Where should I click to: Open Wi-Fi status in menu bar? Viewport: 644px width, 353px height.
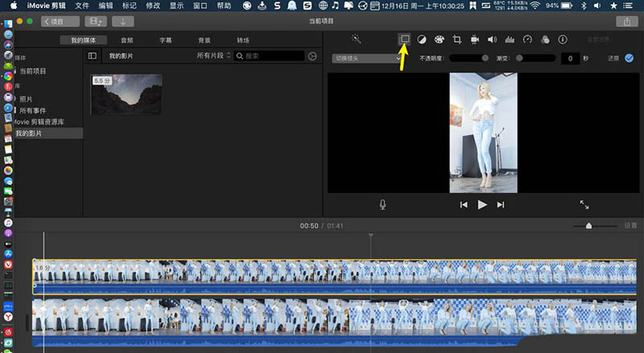pos(535,6)
